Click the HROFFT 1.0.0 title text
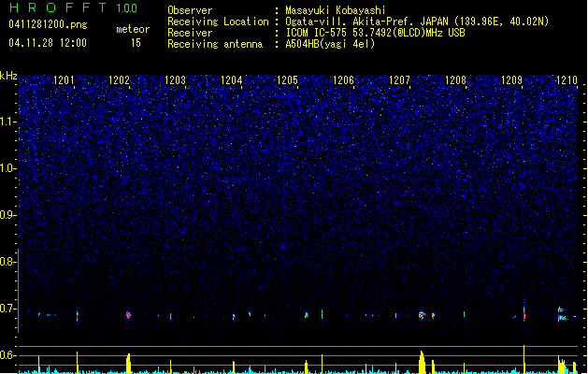Viewport: 588px width, 374px height. 74,7
